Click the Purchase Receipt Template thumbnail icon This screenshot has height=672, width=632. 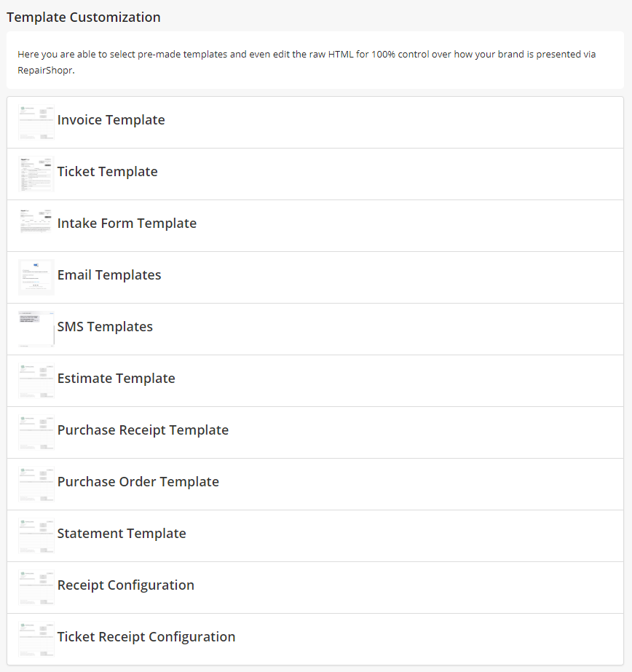pos(36,432)
